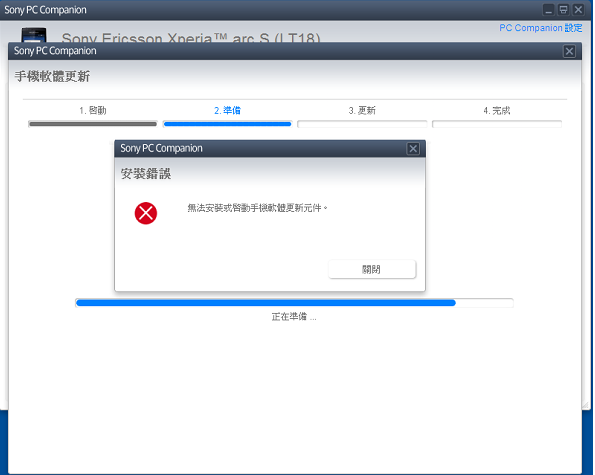Click the 關閉 button in error dialog
The height and width of the screenshot is (475, 595).
(372, 269)
